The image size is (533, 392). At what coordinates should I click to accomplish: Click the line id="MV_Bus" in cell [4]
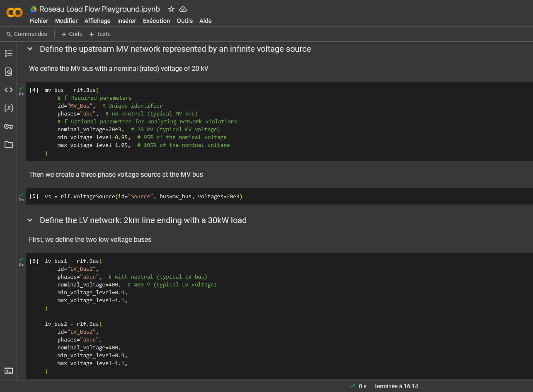pos(110,106)
